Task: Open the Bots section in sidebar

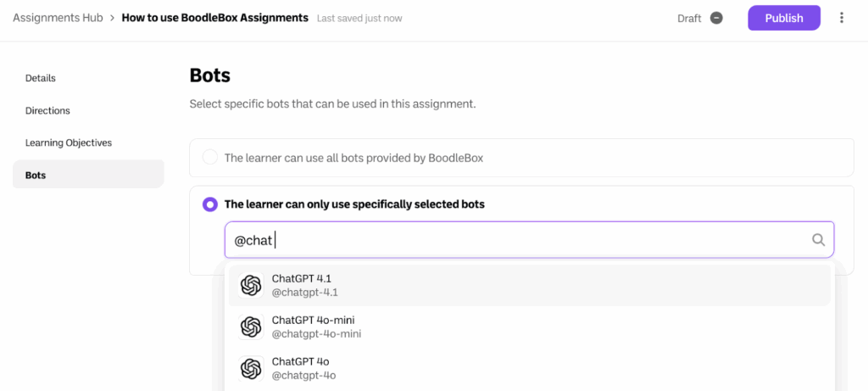Action: pyautogui.click(x=36, y=175)
